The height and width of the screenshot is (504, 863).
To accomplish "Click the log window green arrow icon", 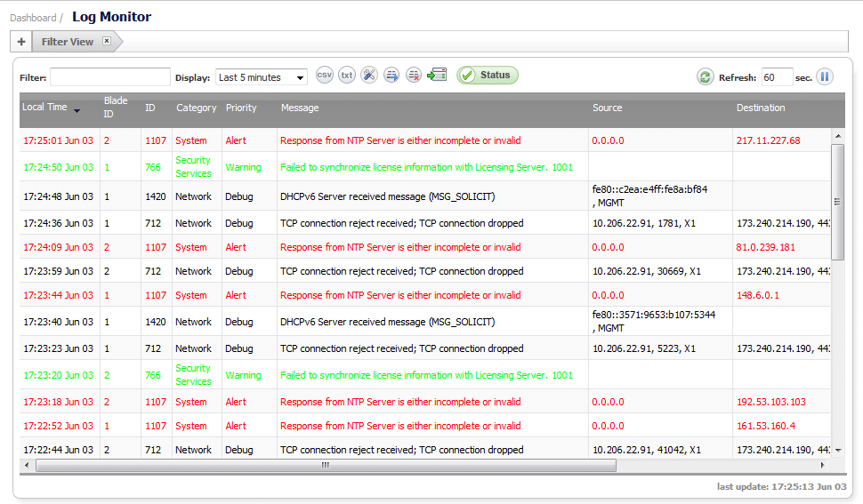I will tap(437, 75).
